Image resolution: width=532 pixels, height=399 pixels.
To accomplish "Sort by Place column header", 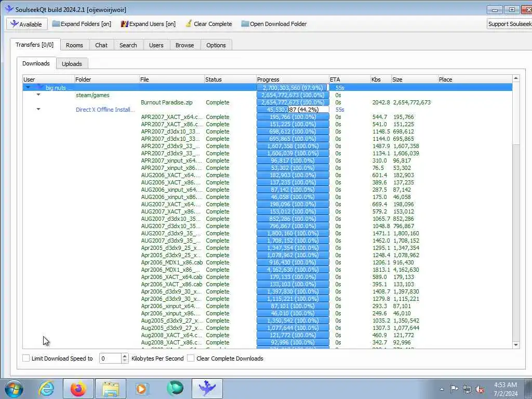I will 475,79.
